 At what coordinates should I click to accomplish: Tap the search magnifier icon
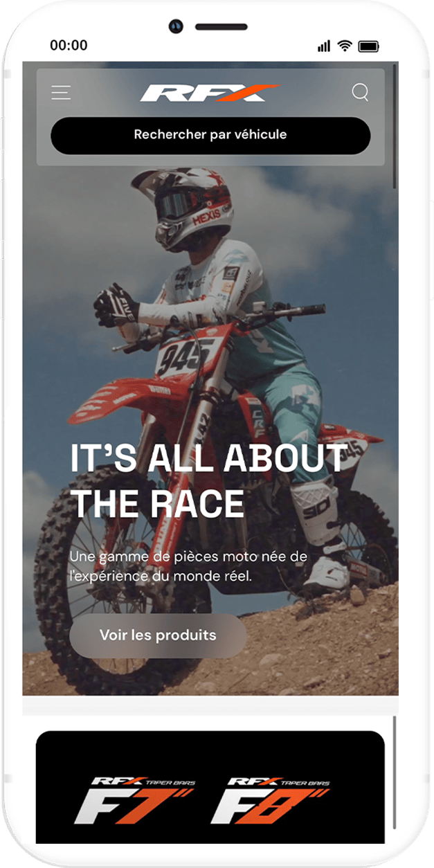pyautogui.click(x=360, y=92)
